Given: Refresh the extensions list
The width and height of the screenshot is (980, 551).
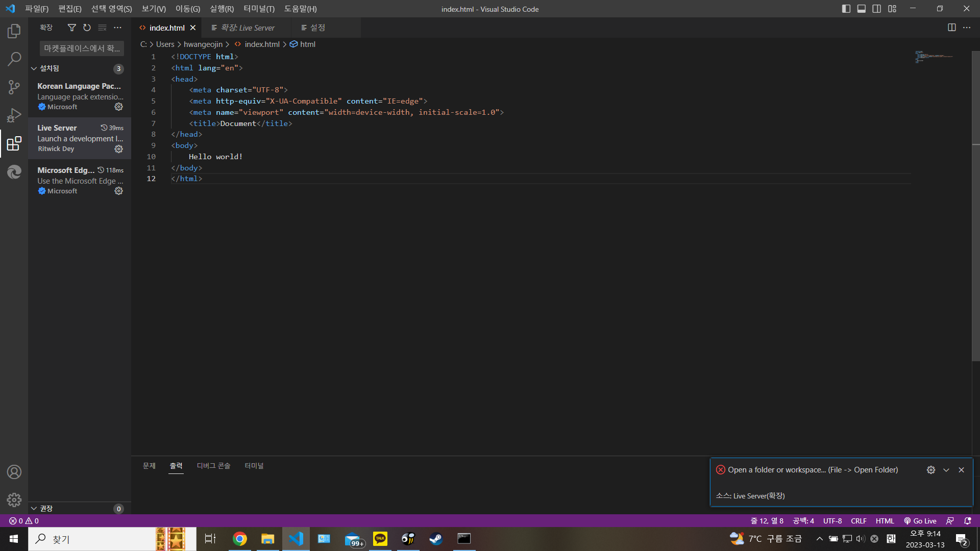Looking at the screenshot, I should [87, 28].
